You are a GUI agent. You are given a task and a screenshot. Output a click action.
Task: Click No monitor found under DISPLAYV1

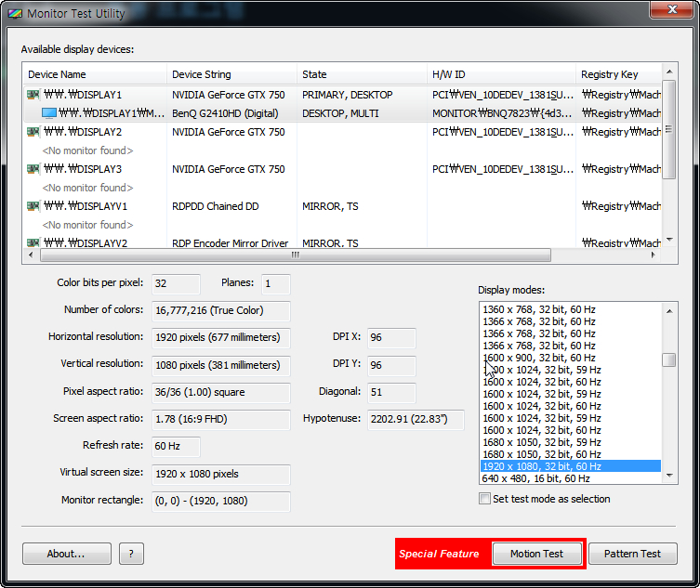87,225
